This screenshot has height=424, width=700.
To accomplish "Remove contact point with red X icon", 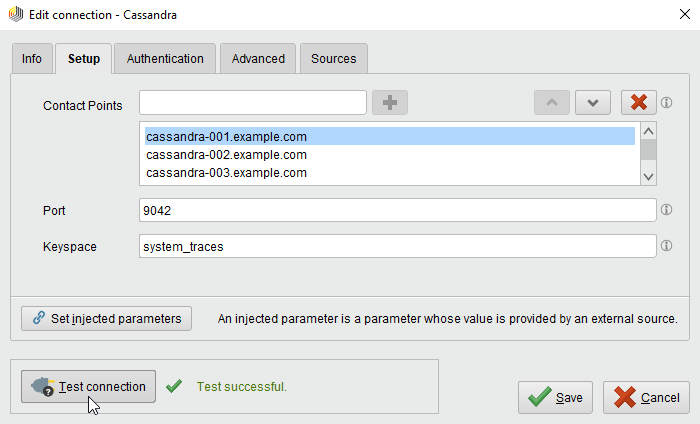I will coord(638,103).
